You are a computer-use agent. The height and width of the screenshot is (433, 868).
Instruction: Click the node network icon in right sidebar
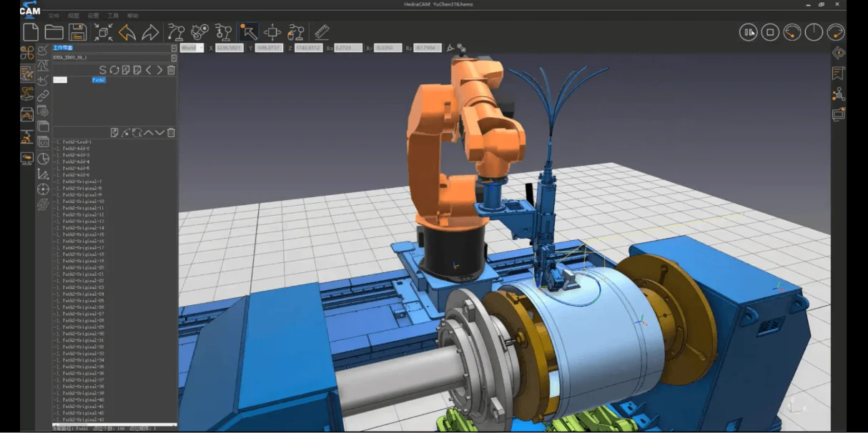[839, 94]
